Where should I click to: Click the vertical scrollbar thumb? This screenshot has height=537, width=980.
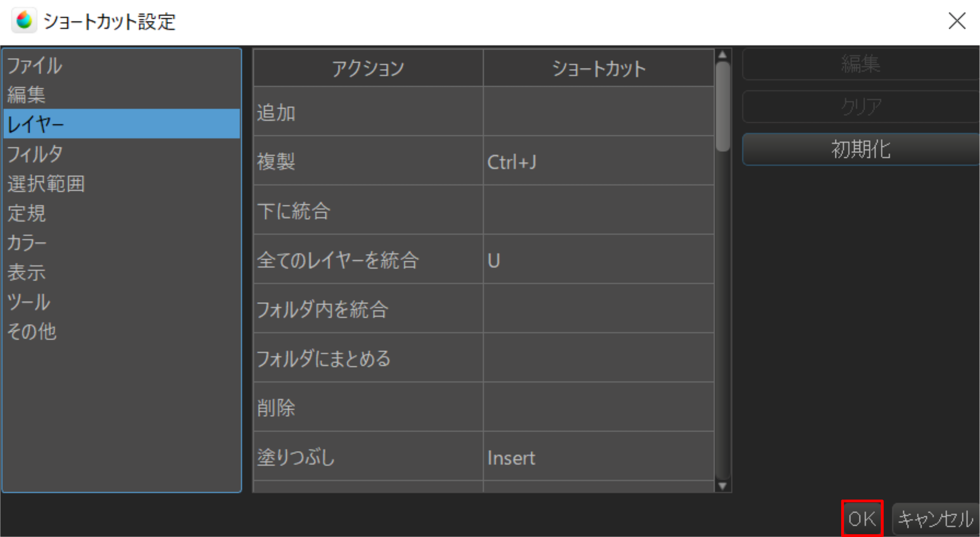[723, 106]
